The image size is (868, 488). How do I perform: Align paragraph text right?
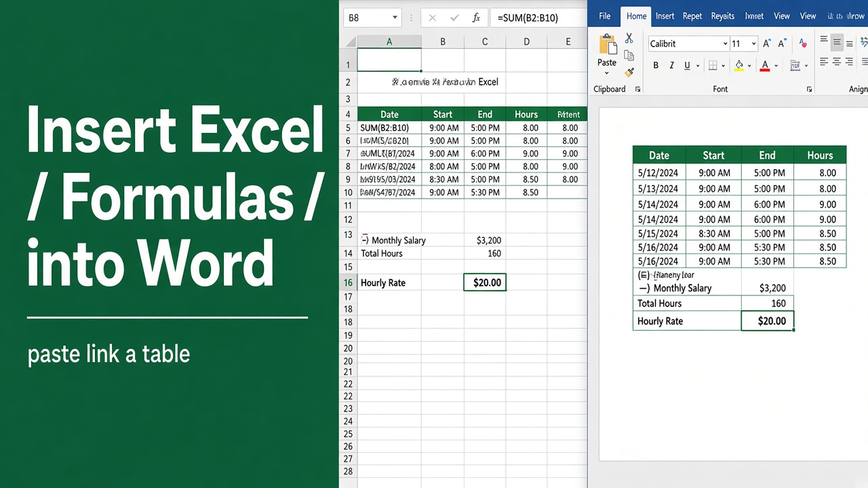coord(850,62)
